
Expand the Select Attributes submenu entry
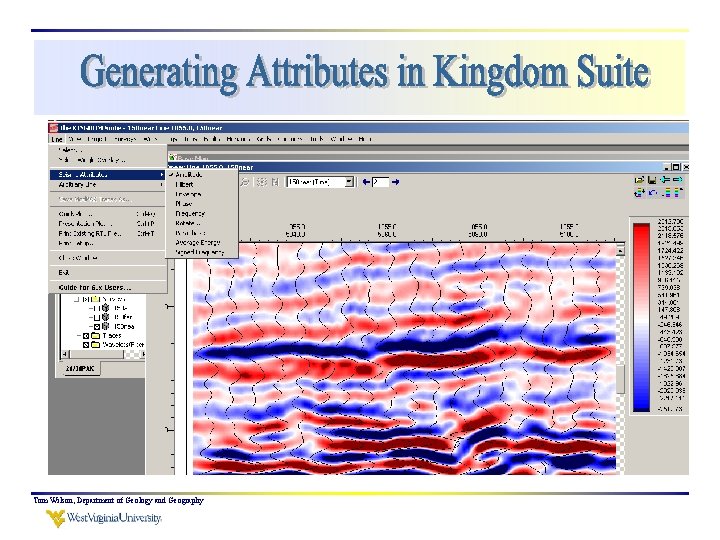[108, 174]
